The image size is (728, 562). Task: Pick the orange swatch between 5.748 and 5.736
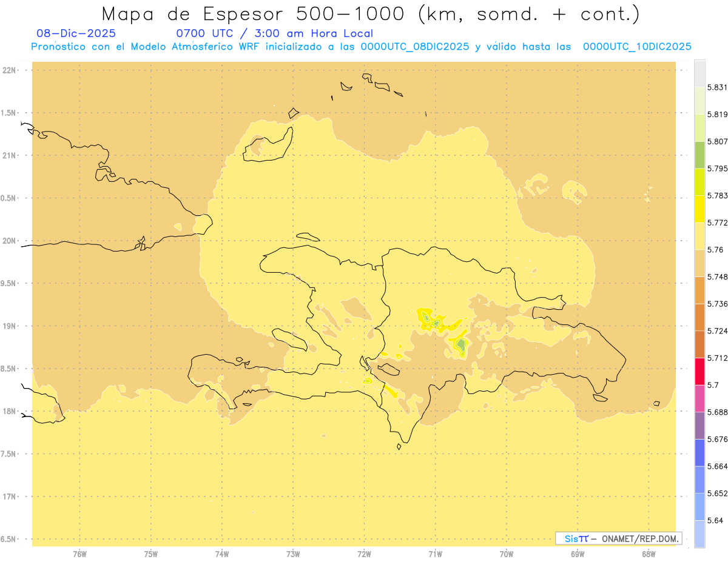699,290
